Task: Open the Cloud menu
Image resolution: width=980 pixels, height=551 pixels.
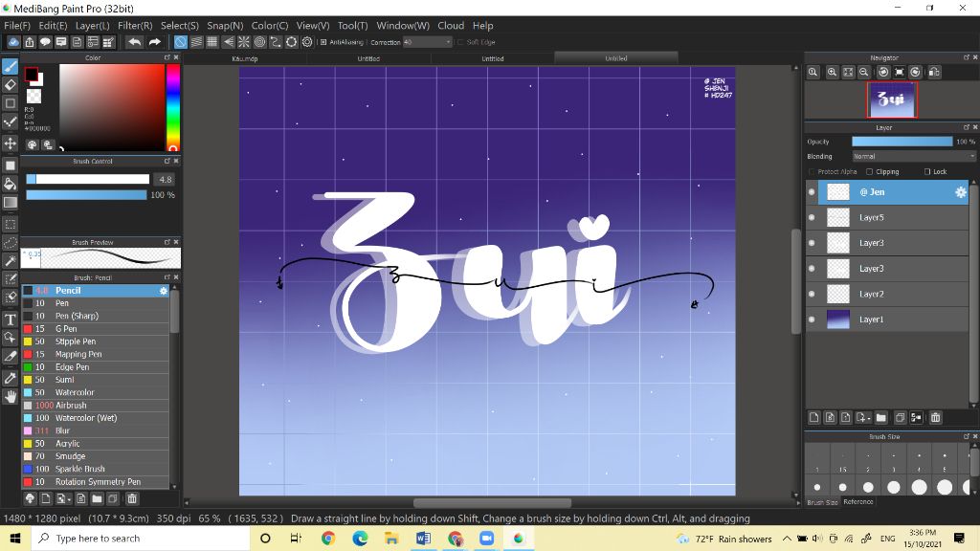Action: coord(451,26)
